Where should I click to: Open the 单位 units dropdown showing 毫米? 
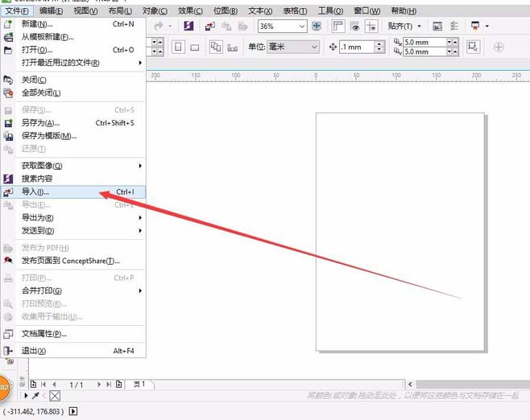(293, 47)
